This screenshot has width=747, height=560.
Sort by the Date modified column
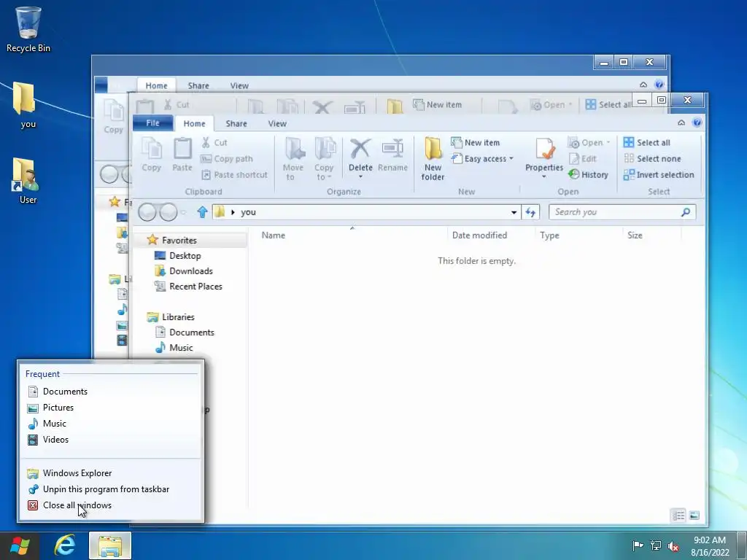click(479, 236)
